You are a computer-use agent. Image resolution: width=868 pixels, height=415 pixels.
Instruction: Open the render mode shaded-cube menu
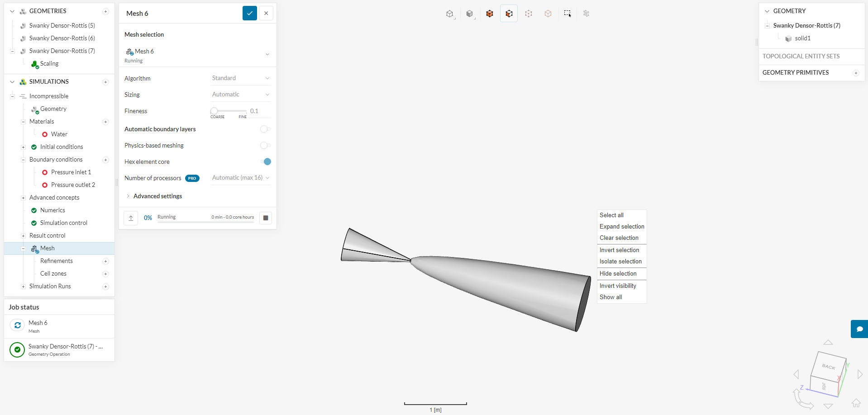coord(470,14)
